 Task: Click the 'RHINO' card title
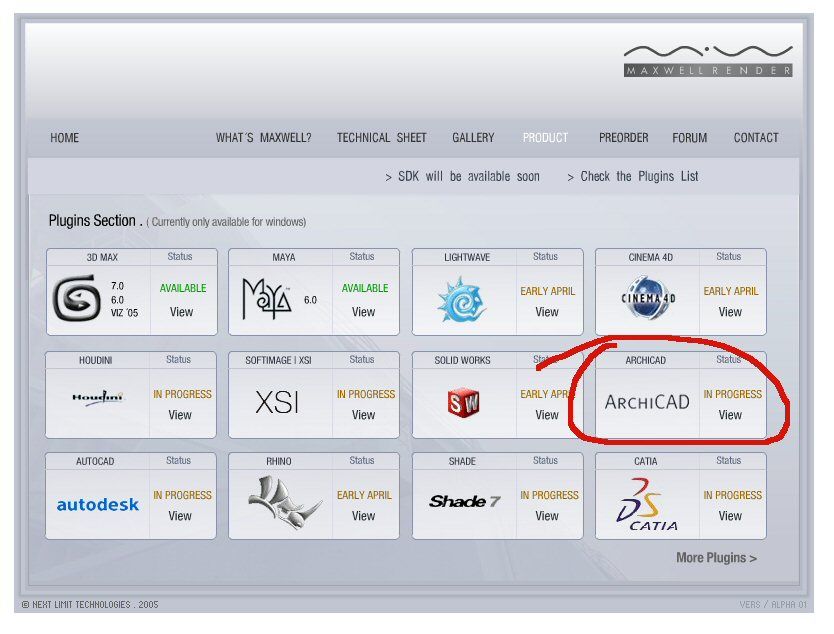[x=279, y=461]
